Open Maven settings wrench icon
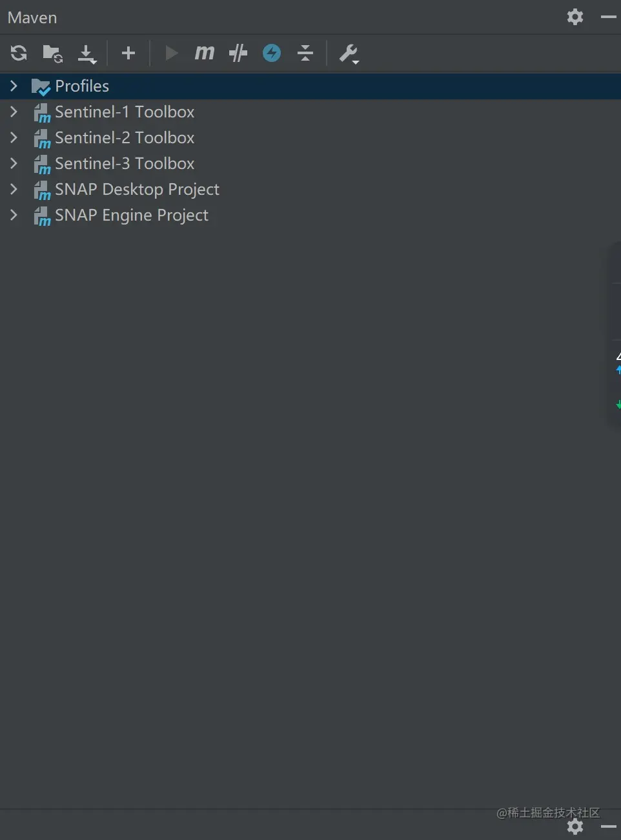The image size is (621, 840). coord(349,54)
